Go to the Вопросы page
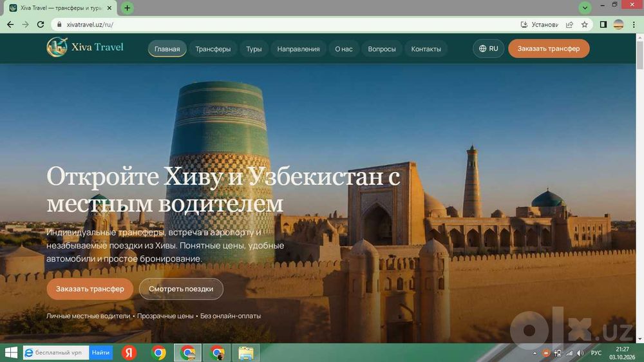Viewport: 644px width, 362px height. click(x=381, y=49)
